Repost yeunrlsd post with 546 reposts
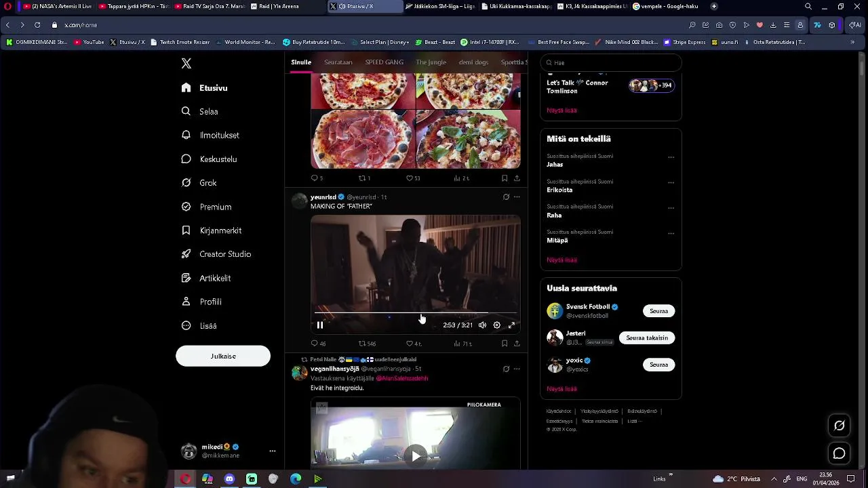 click(x=367, y=344)
